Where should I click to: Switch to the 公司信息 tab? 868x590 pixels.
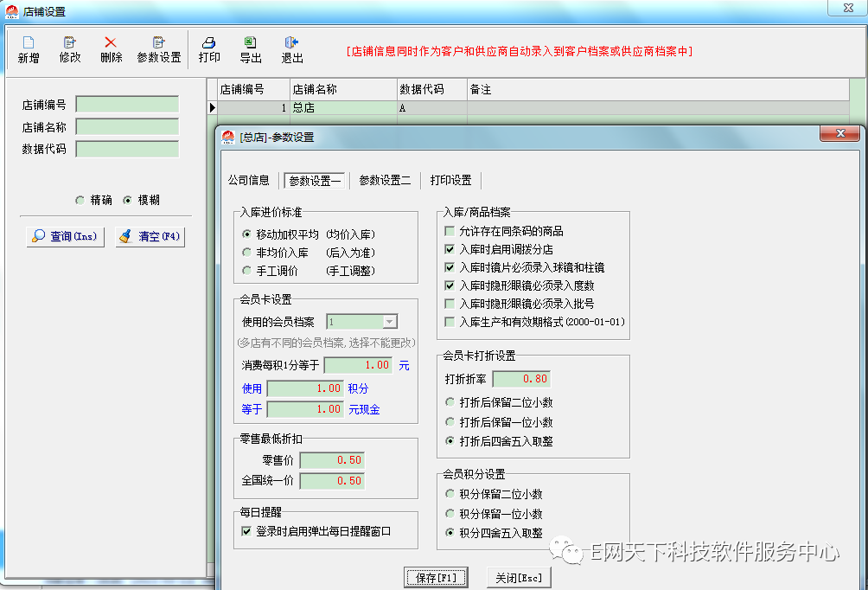click(249, 180)
